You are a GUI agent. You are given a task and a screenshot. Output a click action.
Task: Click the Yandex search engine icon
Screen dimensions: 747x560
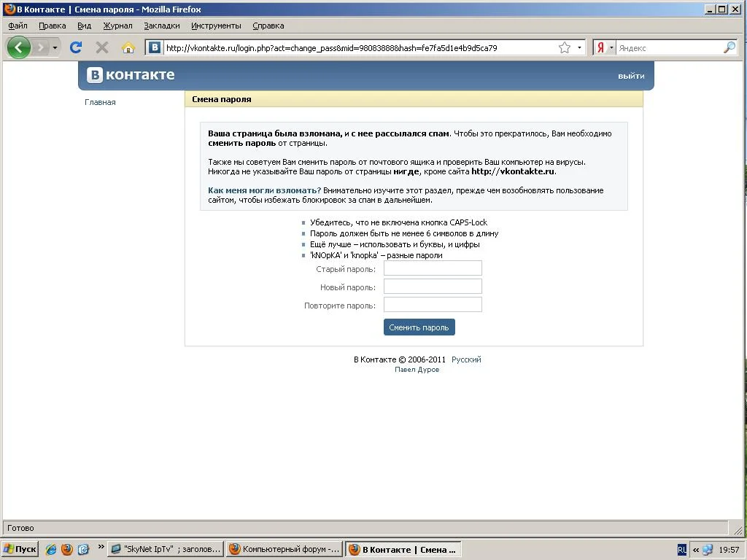(x=600, y=47)
